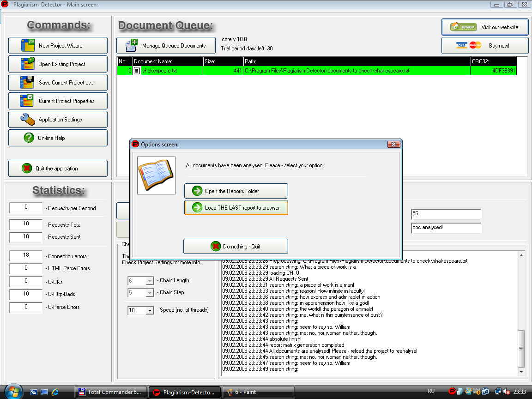Click the log scrollbar down arrow
Viewport: 532px width, 399px height.
tap(521, 372)
